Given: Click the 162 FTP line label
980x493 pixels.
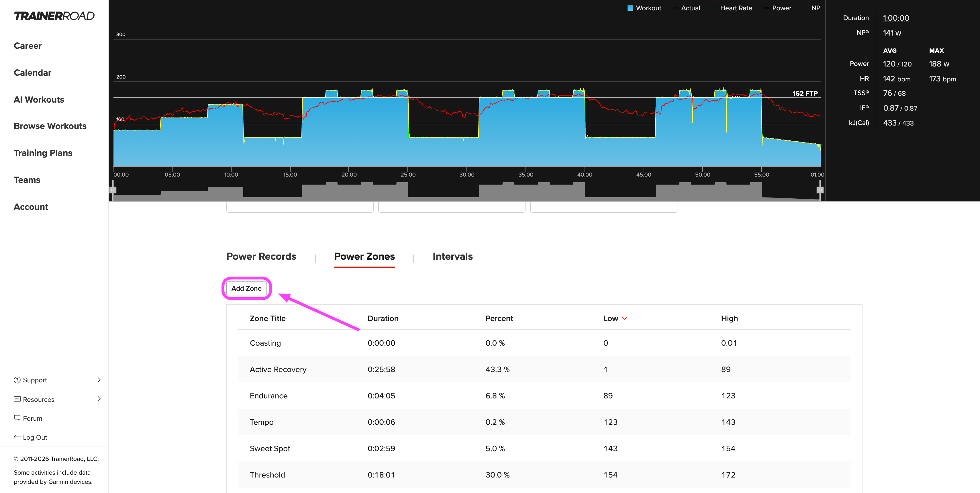Looking at the screenshot, I should 805,93.
